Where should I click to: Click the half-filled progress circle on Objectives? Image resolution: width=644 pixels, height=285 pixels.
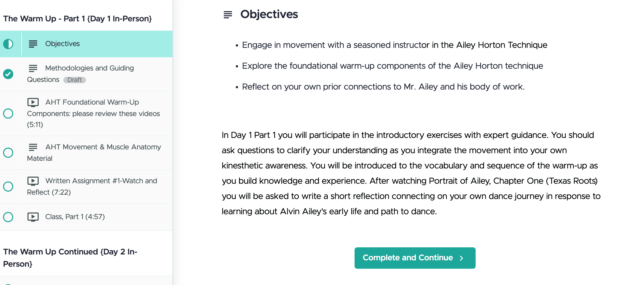point(8,44)
